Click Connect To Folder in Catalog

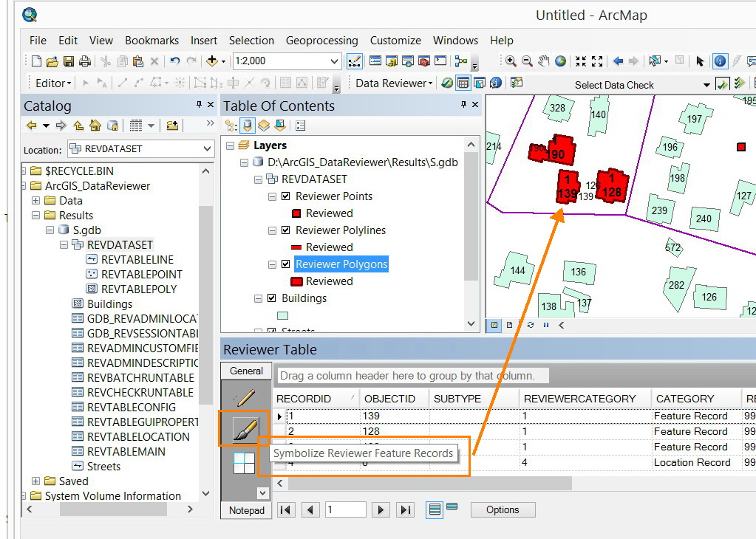[x=172, y=126]
